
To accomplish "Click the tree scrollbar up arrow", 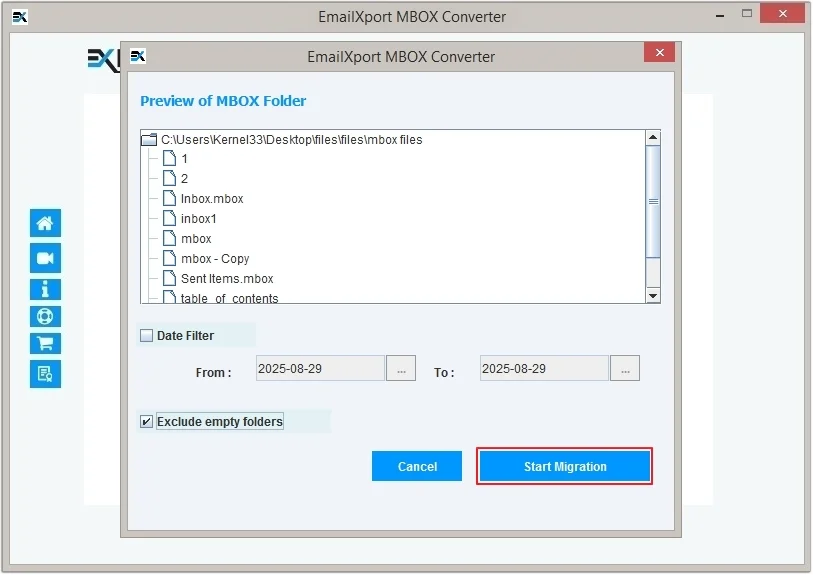I will pyautogui.click(x=653, y=137).
